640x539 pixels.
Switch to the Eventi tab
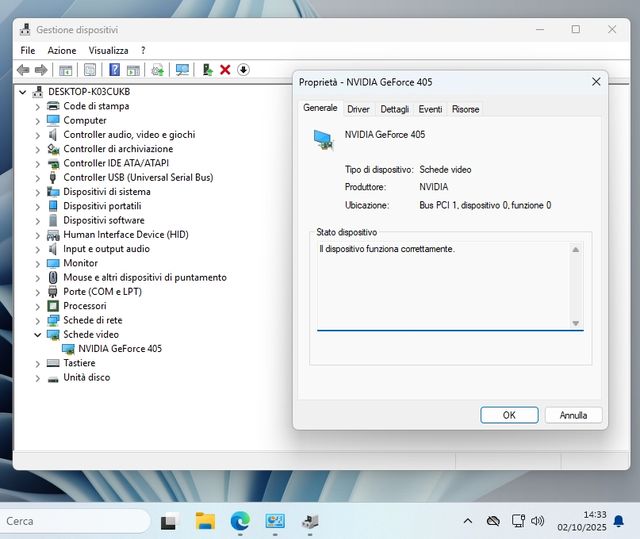430,109
